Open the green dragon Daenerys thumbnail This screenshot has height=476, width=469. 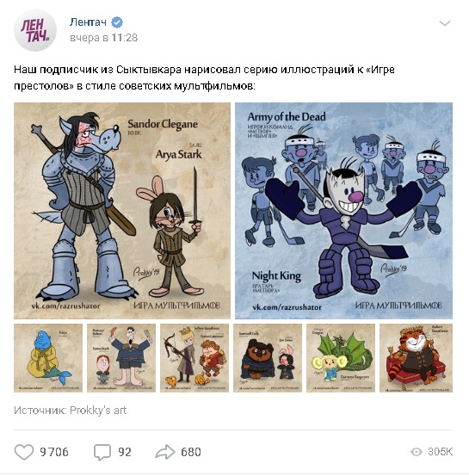[x=341, y=358]
